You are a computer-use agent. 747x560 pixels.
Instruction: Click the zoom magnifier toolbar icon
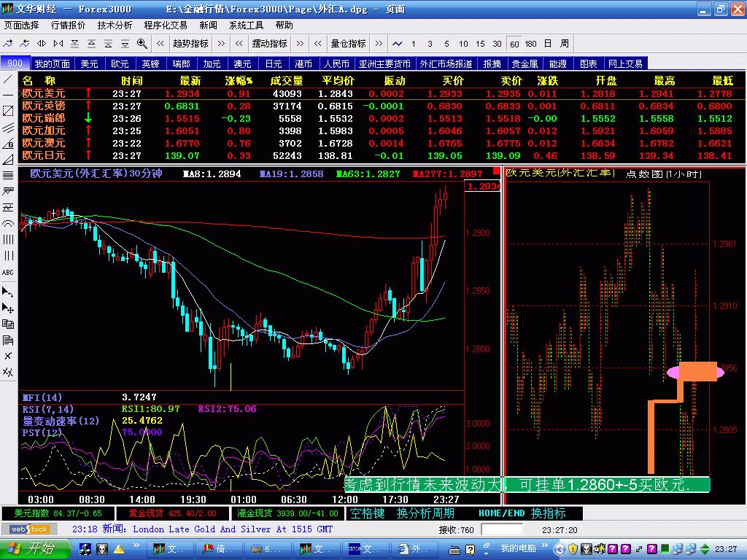pyautogui.click(x=142, y=44)
